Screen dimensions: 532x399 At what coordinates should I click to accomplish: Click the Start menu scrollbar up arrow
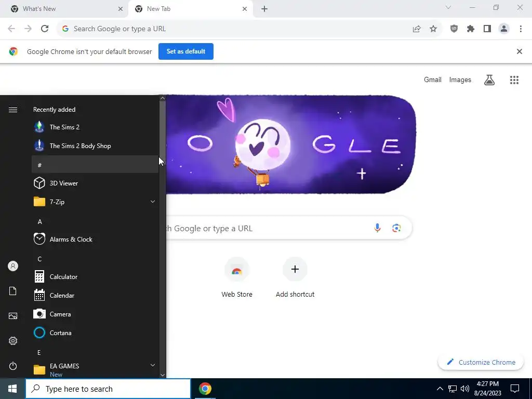coord(163,98)
